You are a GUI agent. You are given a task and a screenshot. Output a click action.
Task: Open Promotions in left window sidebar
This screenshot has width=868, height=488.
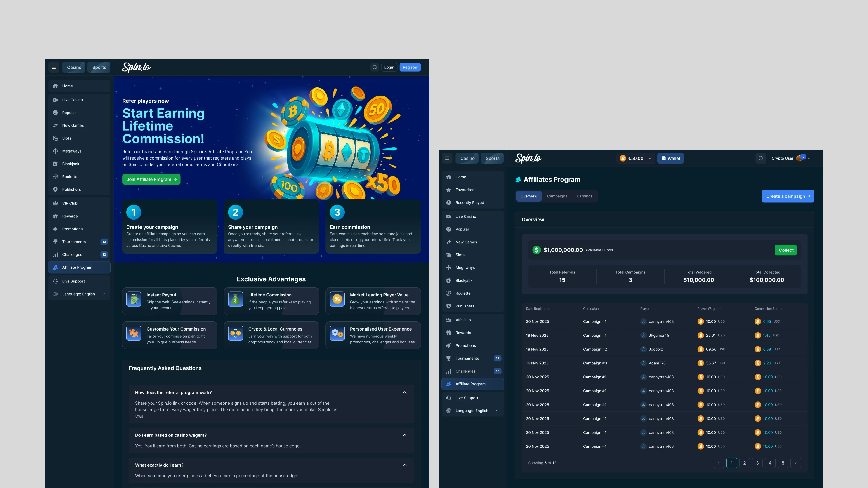coord(79,229)
